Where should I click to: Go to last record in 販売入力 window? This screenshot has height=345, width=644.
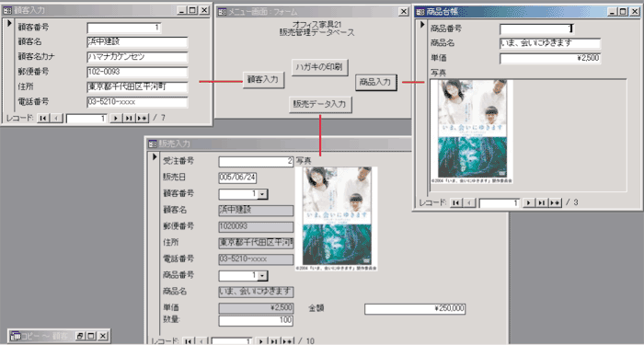(274, 341)
